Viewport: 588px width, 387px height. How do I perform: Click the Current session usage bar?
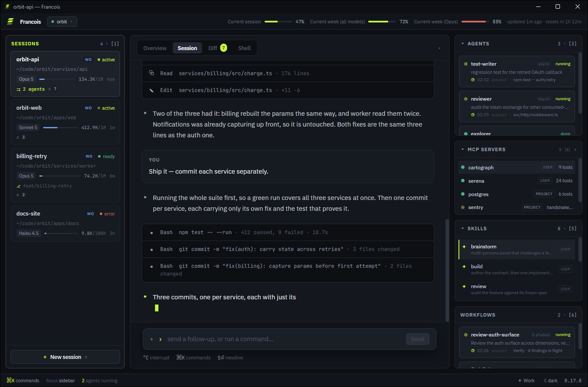point(278,22)
